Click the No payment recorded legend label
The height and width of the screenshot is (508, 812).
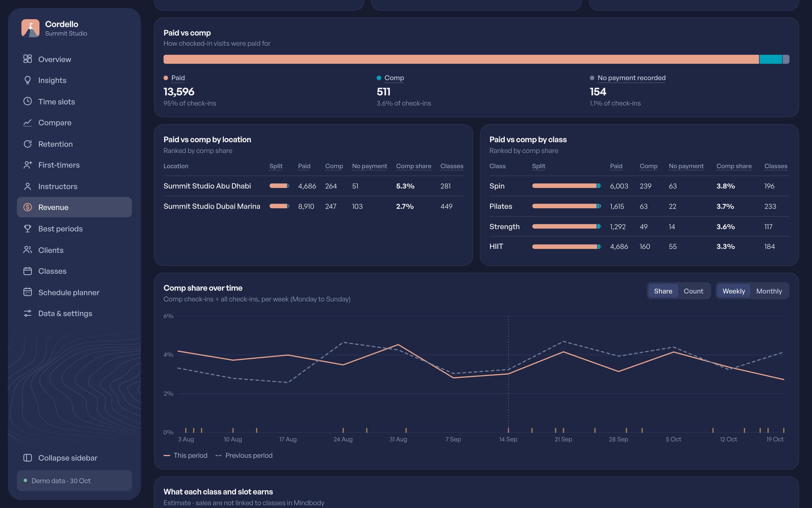pos(631,78)
